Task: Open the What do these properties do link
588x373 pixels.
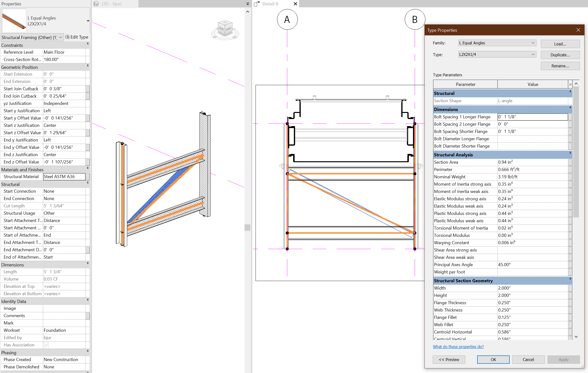Action: [458, 347]
